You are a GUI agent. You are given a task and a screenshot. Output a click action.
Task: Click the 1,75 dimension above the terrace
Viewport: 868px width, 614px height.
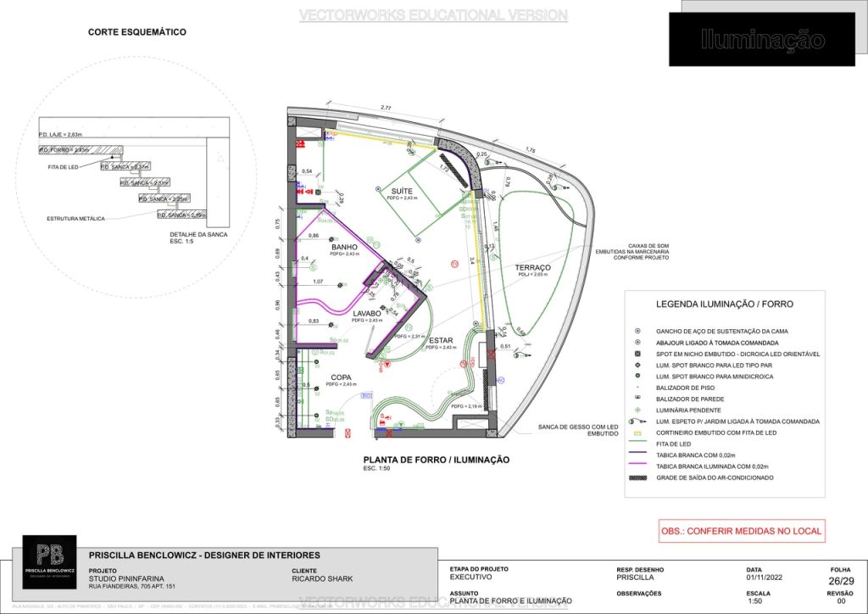pos(531,150)
